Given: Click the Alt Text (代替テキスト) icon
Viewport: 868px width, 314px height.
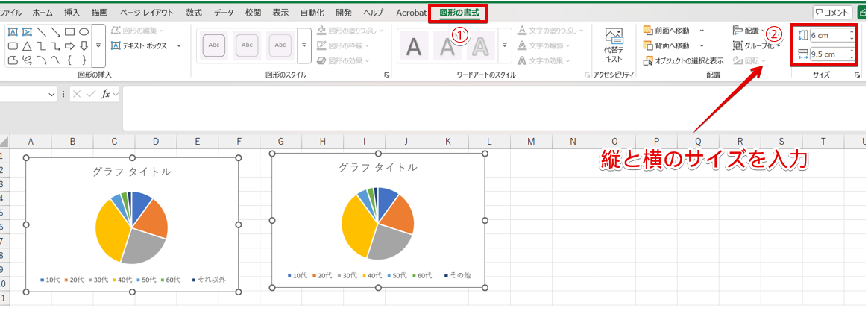Looking at the screenshot, I should coord(614,45).
